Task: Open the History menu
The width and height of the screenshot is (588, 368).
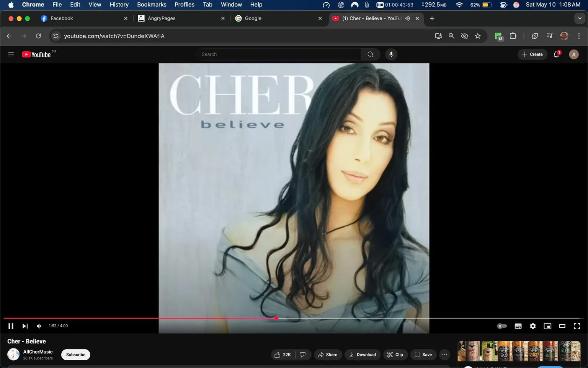Action: click(119, 5)
